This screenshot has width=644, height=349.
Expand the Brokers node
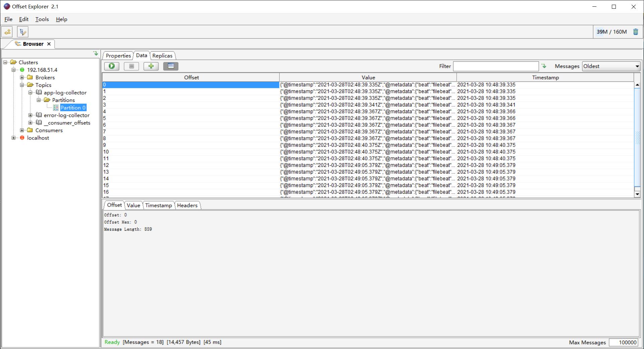pyautogui.click(x=22, y=77)
